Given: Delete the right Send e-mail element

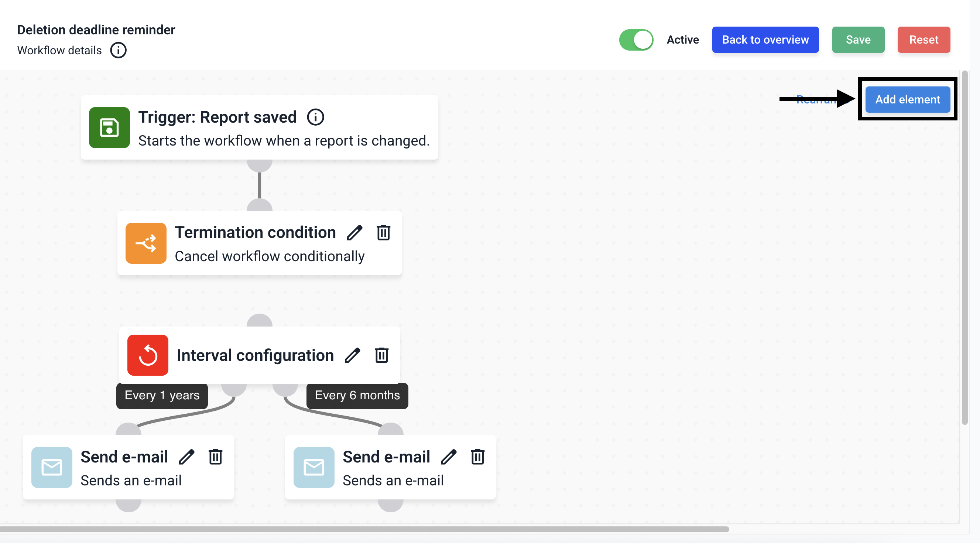Looking at the screenshot, I should coord(477,457).
